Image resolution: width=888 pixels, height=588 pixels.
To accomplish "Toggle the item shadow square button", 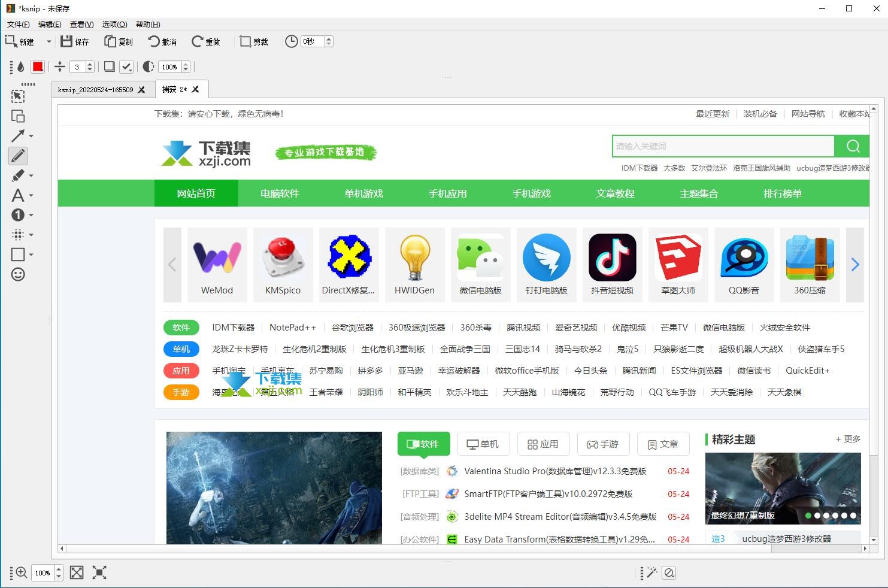I will 110,66.
